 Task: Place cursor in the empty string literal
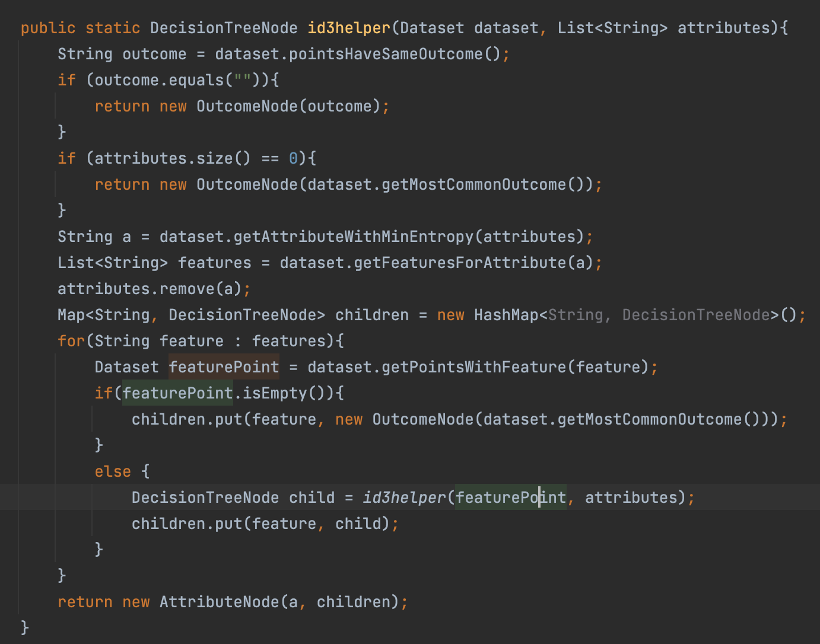tap(243, 80)
